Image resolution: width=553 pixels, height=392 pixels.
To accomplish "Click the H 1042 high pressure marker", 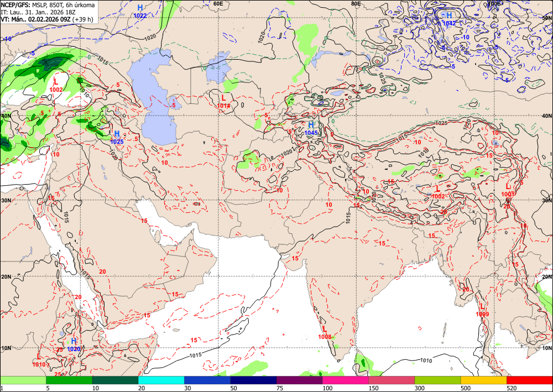I will click(x=449, y=19).
